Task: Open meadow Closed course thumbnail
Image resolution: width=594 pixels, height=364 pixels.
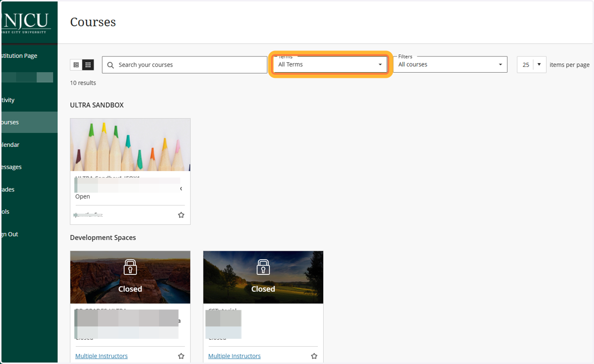Action: pyautogui.click(x=263, y=277)
